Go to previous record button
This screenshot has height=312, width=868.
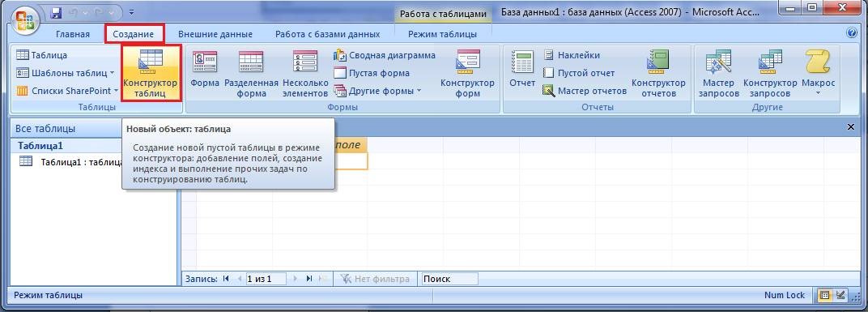pos(239,279)
